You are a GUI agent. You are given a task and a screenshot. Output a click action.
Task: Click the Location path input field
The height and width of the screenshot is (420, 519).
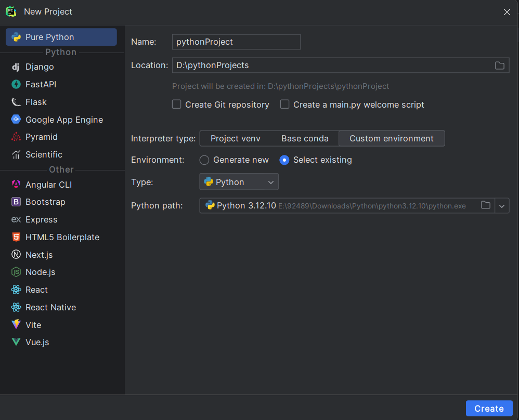coord(341,65)
